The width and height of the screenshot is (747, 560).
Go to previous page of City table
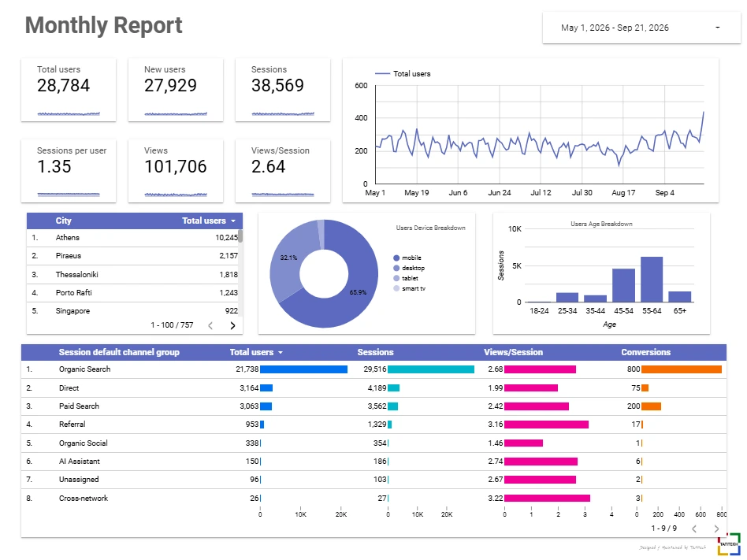pos(210,325)
